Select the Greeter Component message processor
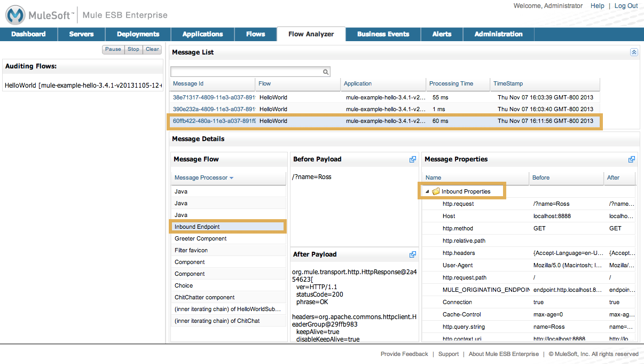Screen dimensions: 644x364 coord(201,238)
